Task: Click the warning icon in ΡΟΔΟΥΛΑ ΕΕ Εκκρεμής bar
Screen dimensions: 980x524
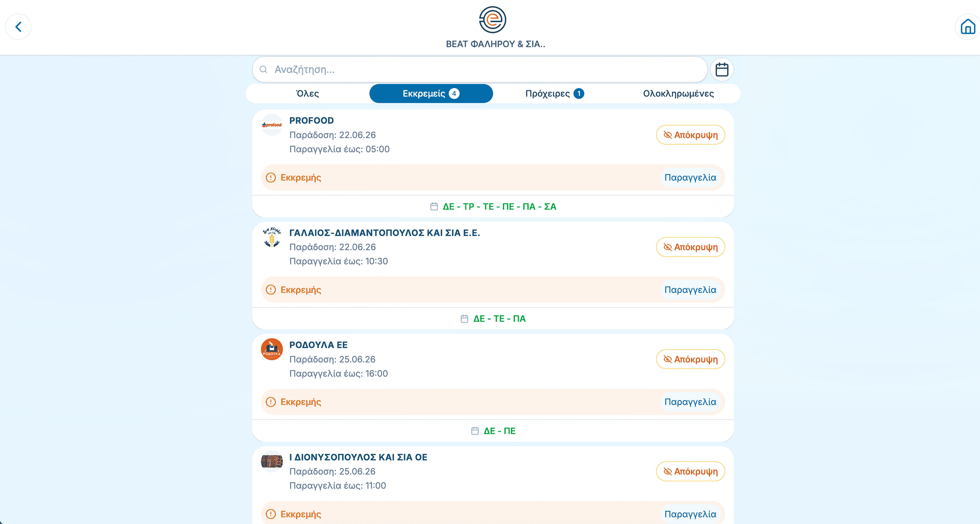Action: 271,402
